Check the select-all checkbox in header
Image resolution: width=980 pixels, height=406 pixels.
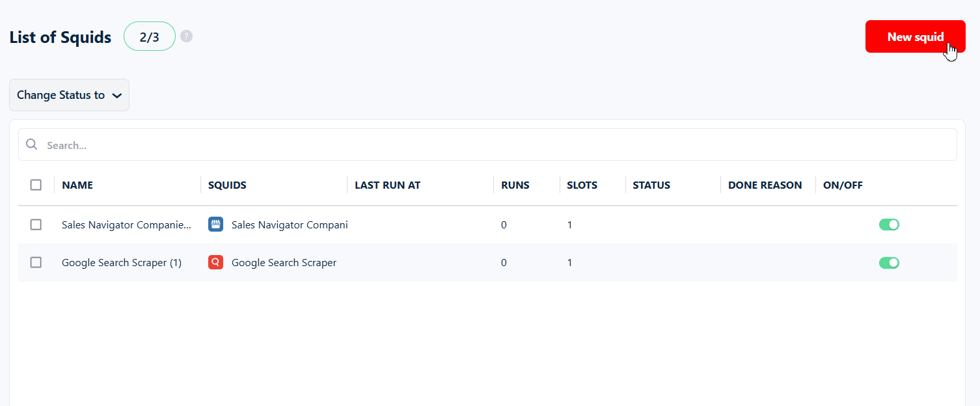pyautogui.click(x=36, y=185)
